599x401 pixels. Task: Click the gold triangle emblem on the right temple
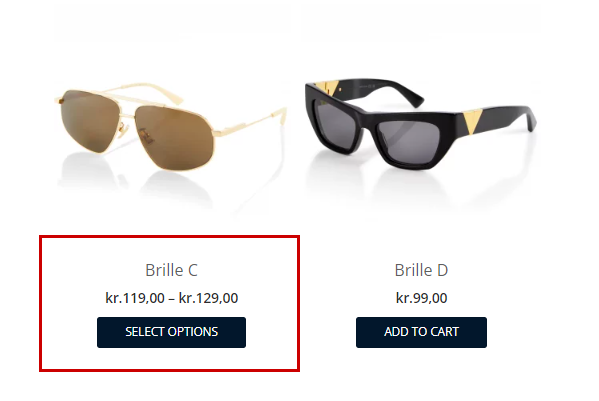tap(470, 121)
